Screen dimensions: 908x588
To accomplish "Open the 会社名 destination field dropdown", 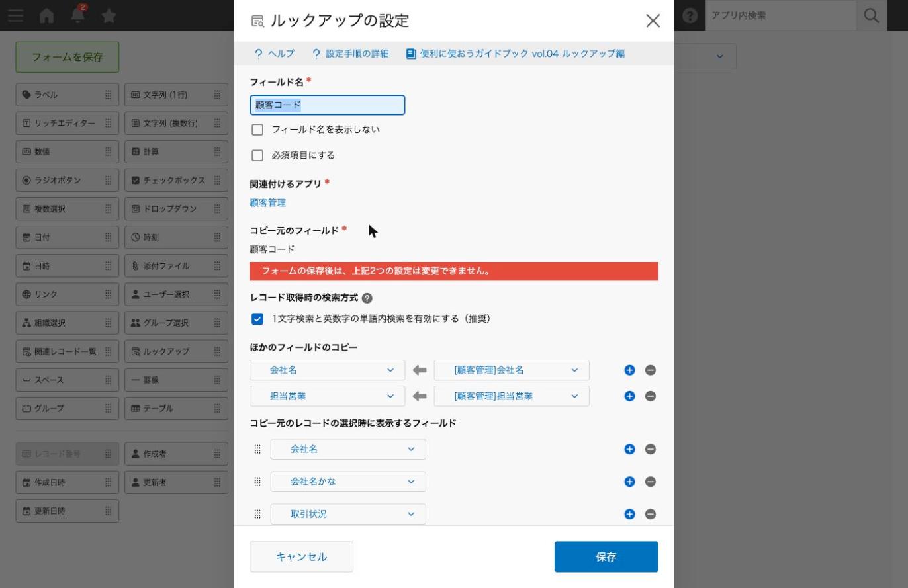I will tap(328, 370).
